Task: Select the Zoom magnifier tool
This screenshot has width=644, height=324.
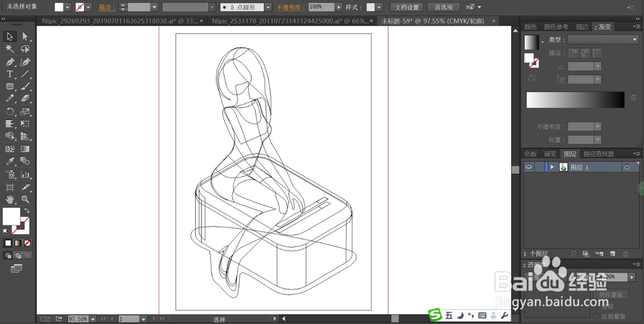Action: [25, 200]
